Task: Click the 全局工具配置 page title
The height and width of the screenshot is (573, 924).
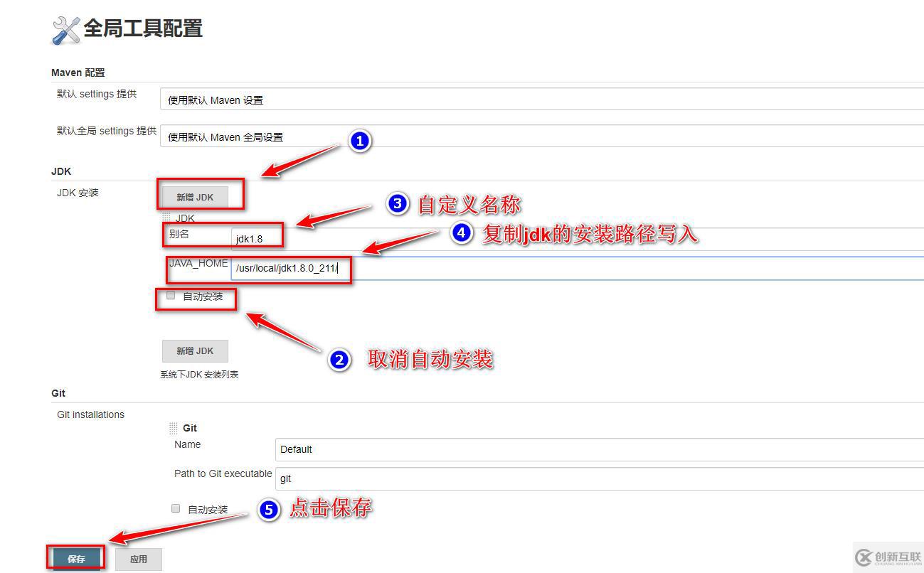Action: [x=143, y=28]
